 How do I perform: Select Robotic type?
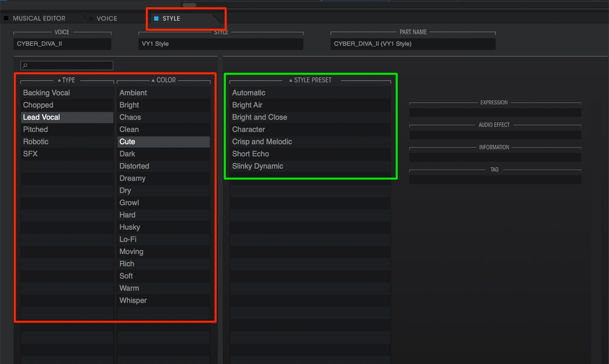(67, 142)
